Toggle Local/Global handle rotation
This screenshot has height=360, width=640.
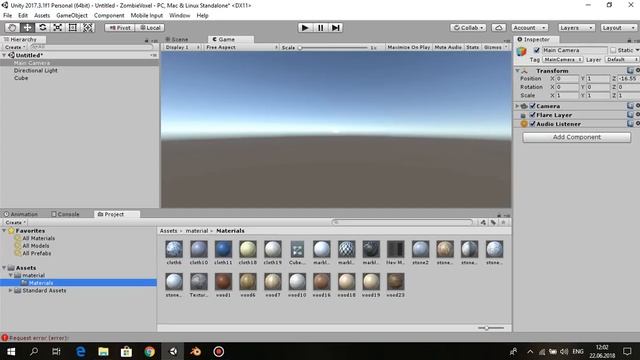[150, 27]
